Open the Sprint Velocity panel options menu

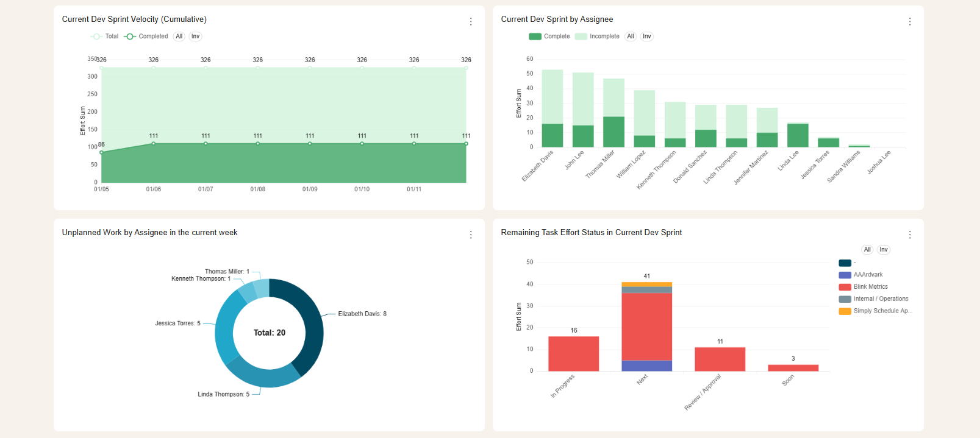(471, 21)
